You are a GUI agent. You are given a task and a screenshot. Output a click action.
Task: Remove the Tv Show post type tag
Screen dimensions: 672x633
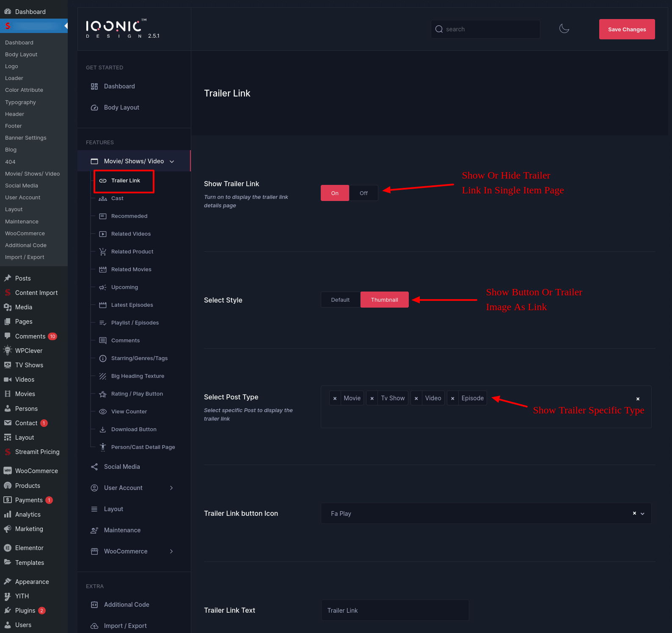[372, 398]
